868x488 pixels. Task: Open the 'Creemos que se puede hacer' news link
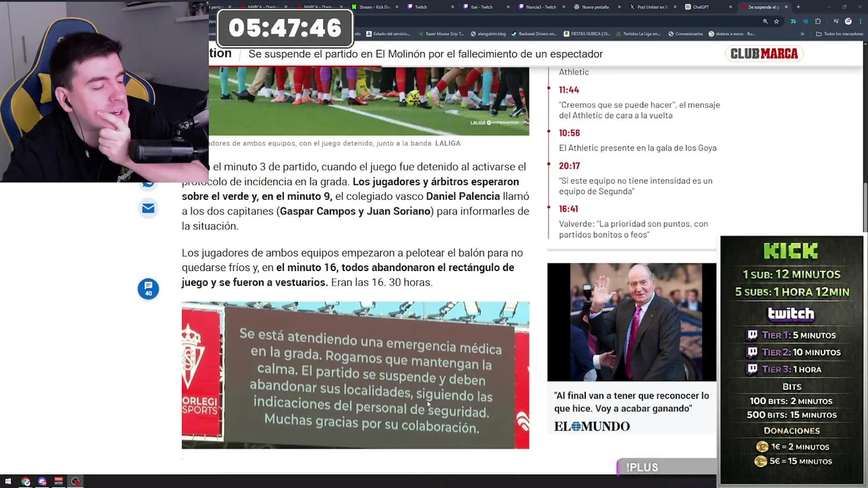pyautogui.click(x=639, y=110)
